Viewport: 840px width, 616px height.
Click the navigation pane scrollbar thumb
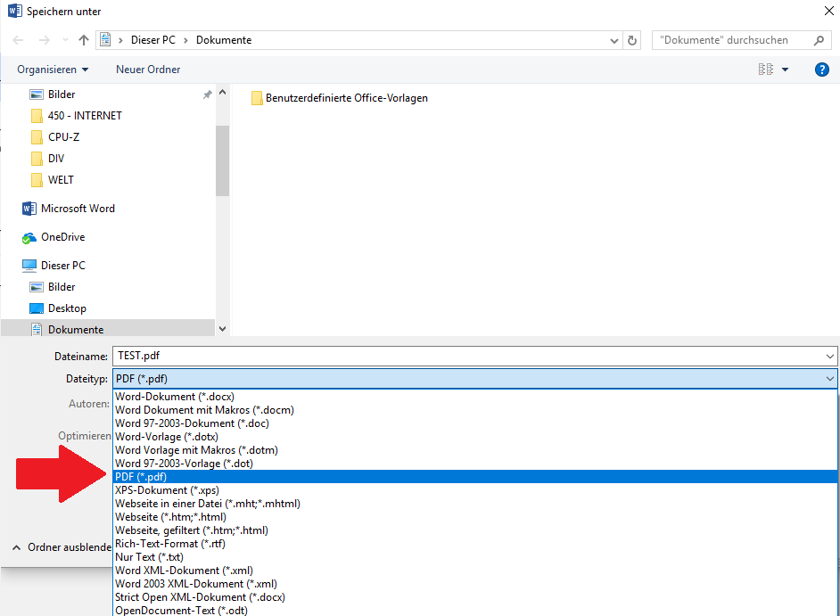point(222,160)
